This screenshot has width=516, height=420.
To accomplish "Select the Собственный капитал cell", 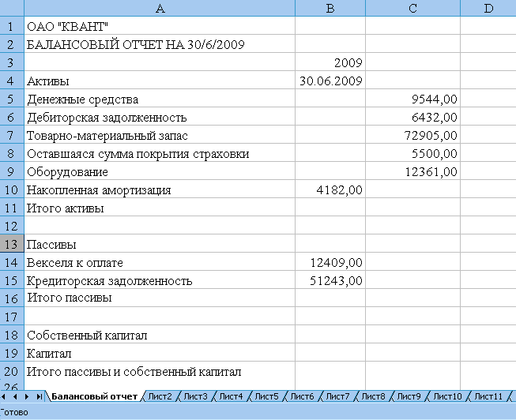I will (160, 335).
